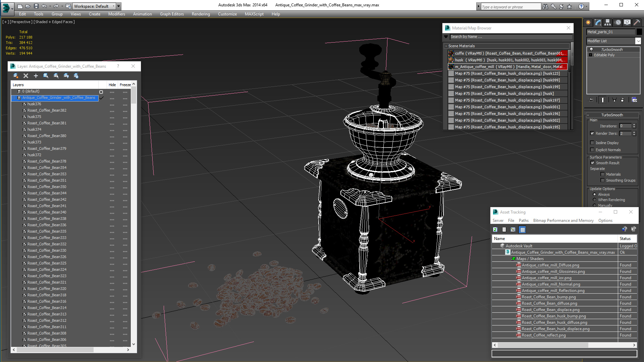Image resolution: width=644 pixels, height=362 pixels.
Task: Open Paths menu in Asset Tracking
Action: (x=524, y=221)
